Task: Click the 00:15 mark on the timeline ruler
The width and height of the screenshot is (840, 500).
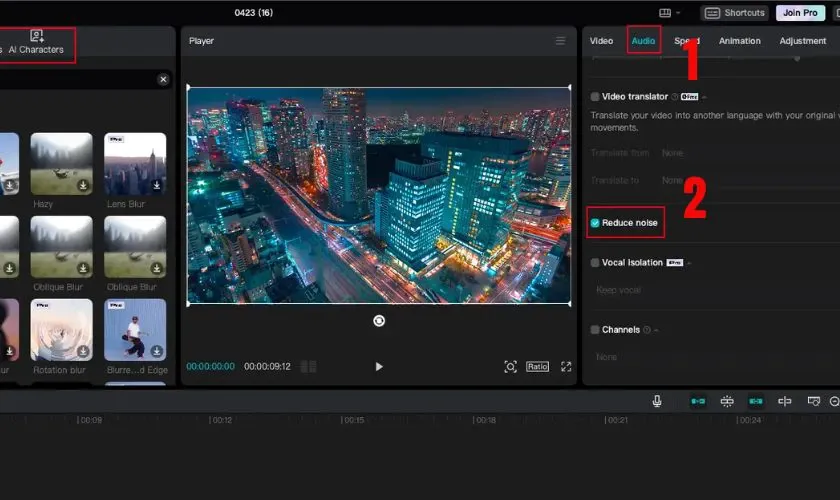Action: click(x=352, y=420)
